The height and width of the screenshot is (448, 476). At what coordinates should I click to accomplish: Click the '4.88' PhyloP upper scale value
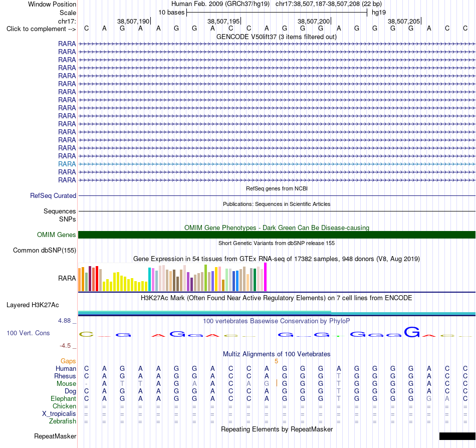click(x=64, y=321)
